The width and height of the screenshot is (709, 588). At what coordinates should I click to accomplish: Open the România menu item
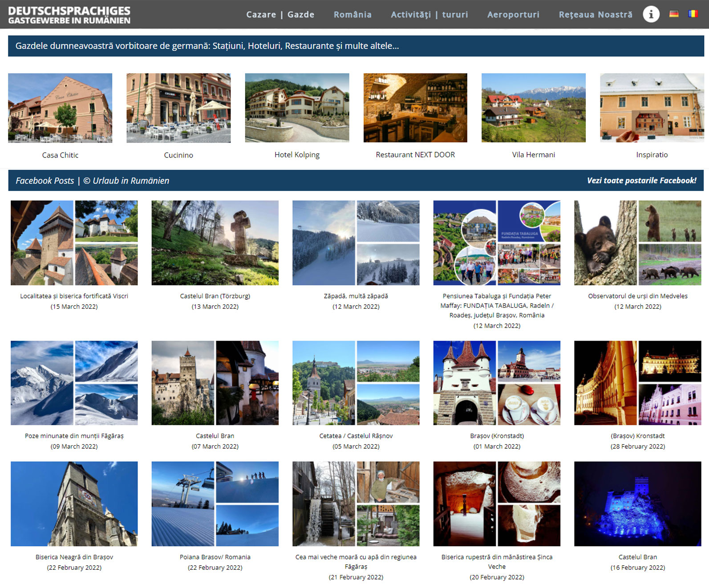coord(352,15)
